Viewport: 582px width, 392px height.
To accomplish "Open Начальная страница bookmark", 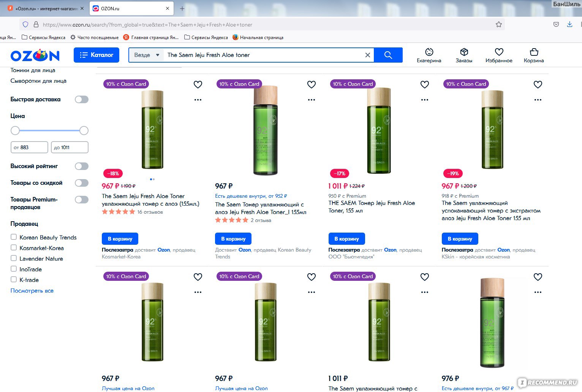I will tap(258, 37).
